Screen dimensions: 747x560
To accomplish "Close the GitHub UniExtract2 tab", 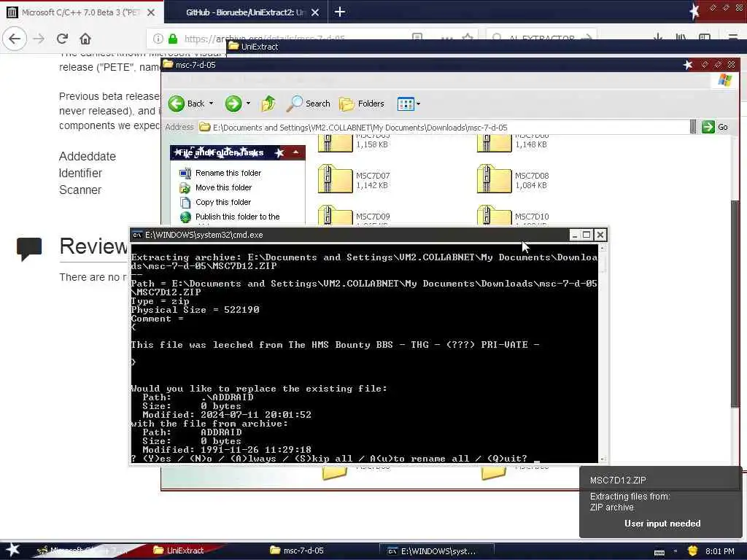I will (315, 12).
